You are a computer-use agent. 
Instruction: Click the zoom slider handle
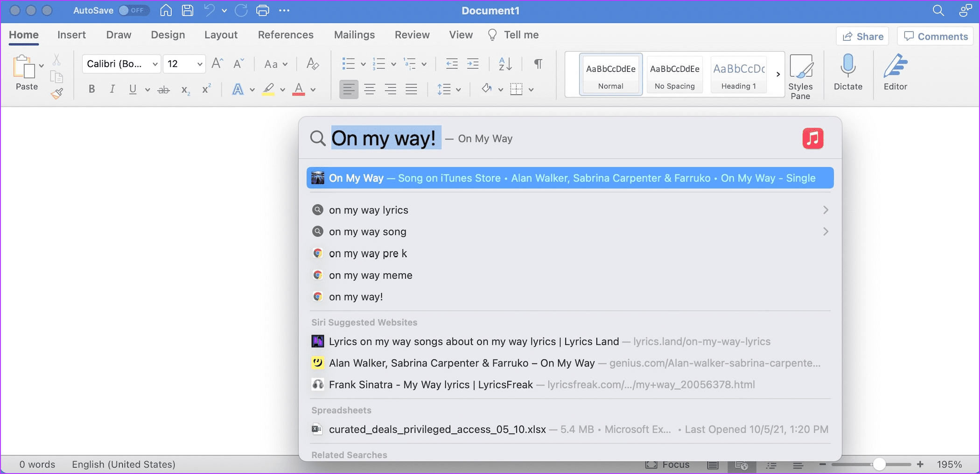click(879, 464)
